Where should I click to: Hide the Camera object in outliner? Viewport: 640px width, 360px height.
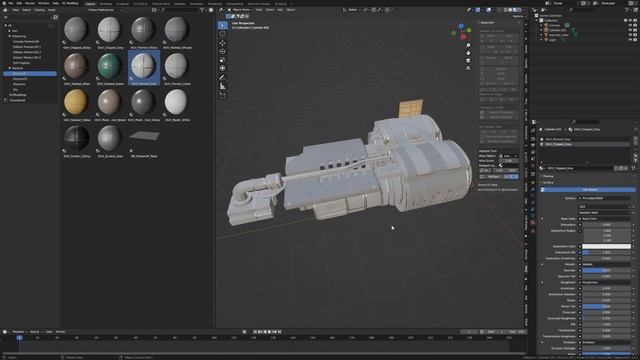click(x=630, y=25)
